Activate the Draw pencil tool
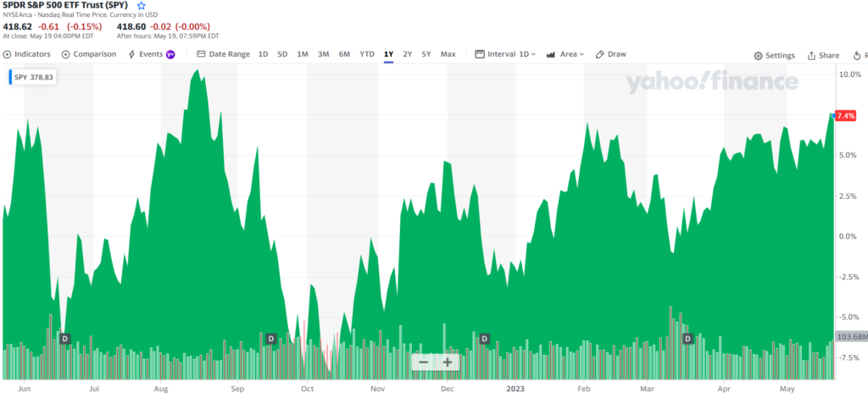Image resolution: width=868 pixels, height=398 pixels. click(x=610, y=54)
